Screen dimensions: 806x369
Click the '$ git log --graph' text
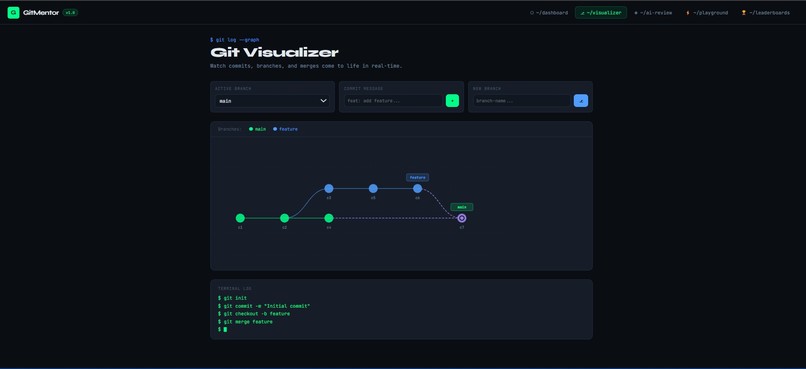(234, 40)
